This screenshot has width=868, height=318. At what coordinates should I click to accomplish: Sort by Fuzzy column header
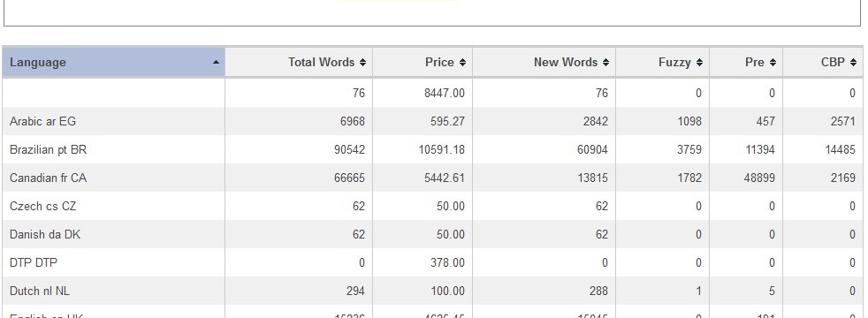tap(663, 62)
